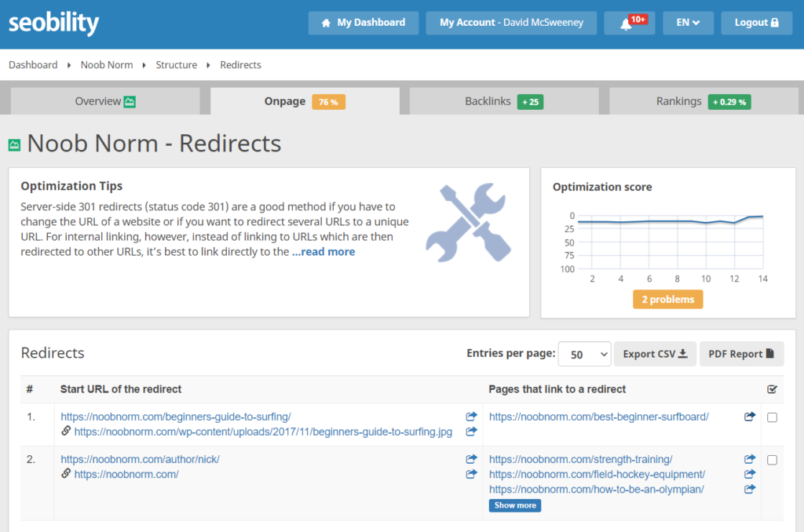The width and height of the screenshot is (804, 532).
Task: Open the notifications bell icon
Action: (x=626, y=24)
